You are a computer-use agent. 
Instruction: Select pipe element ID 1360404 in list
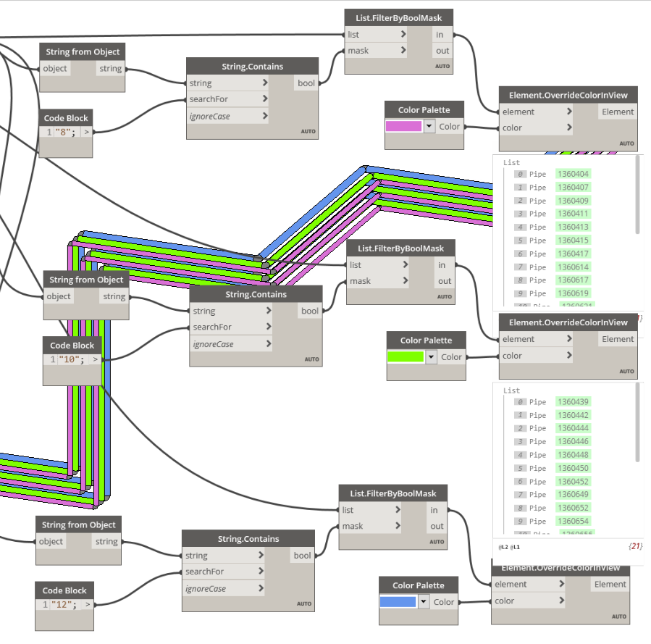573,174
